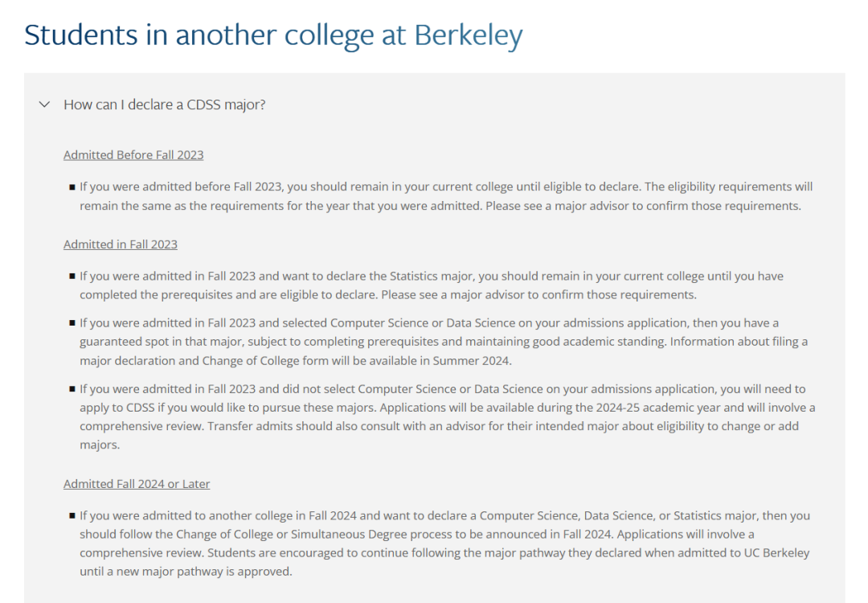868x603 pixels.
Task: Collapse the chevron beside CDSS major question
Action: click(x=44, y=104)
